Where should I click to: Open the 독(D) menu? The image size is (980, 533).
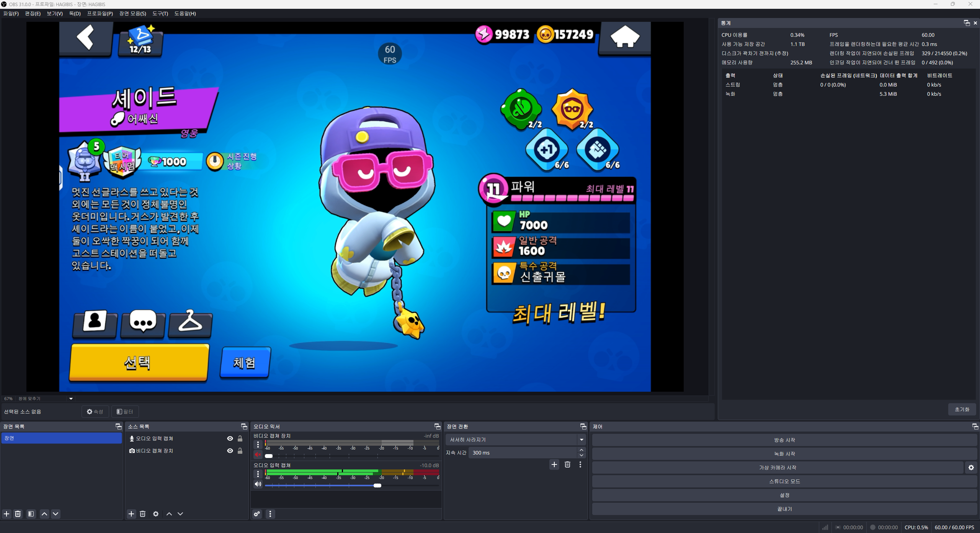75,13
